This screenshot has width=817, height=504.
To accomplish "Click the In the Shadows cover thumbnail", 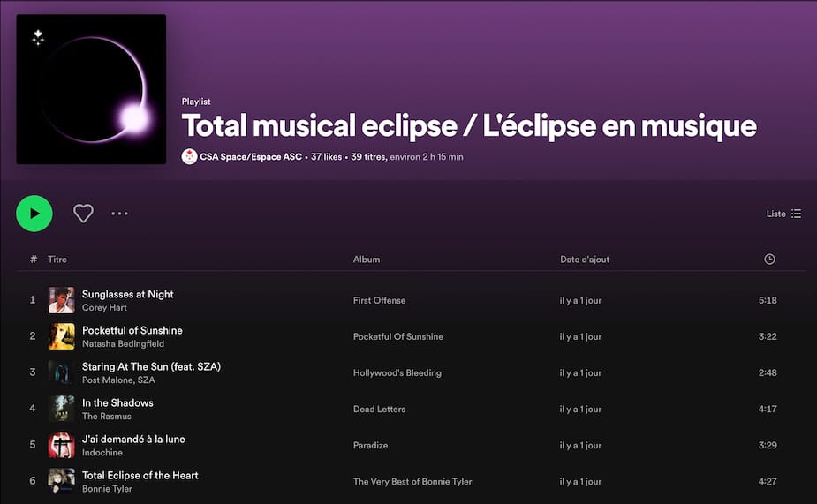I will click(62, 409).
